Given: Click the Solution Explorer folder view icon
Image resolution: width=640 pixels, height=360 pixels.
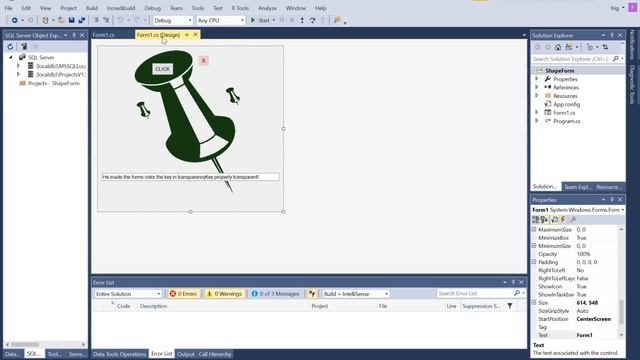Looking at the screenshot, I should click(569, 47).
